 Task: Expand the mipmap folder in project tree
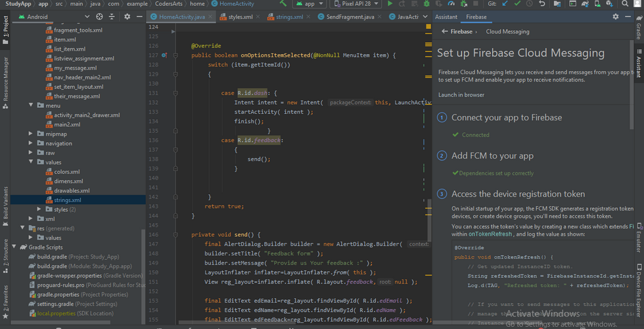click(32, 134)
